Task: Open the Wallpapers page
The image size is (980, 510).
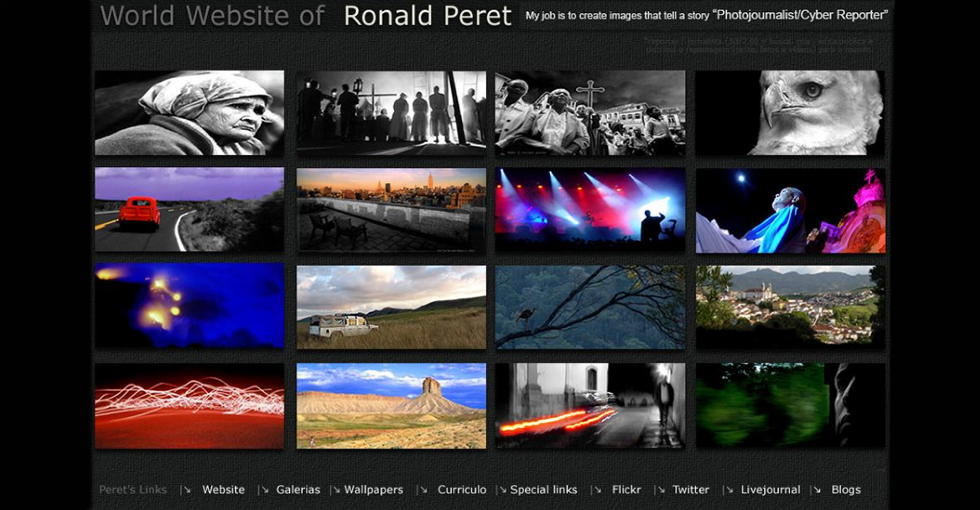Action: (x=373, y=490)
